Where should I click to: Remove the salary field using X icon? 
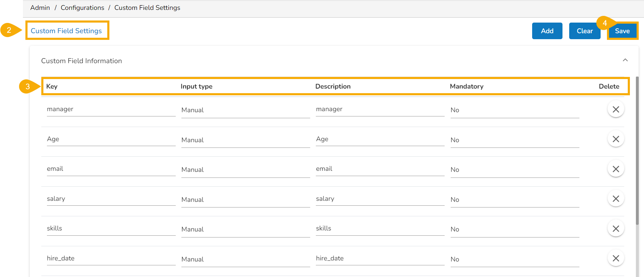tap(616, 199)
